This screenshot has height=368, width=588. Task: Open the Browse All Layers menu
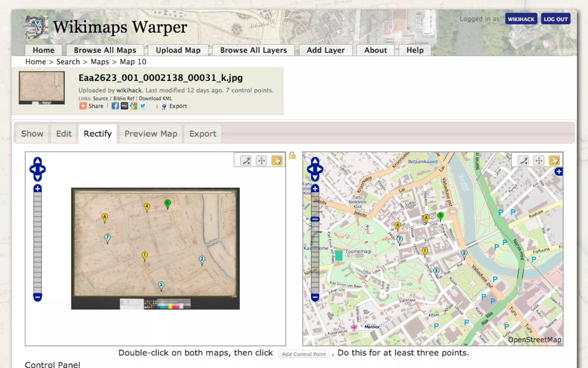[x=253, y=50]
